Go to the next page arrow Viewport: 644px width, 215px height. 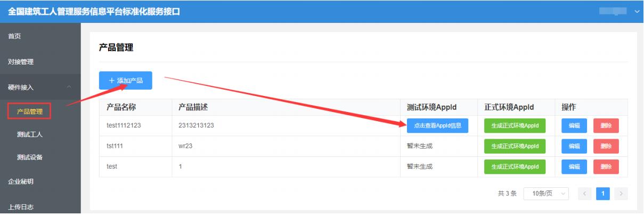(621, 193)
